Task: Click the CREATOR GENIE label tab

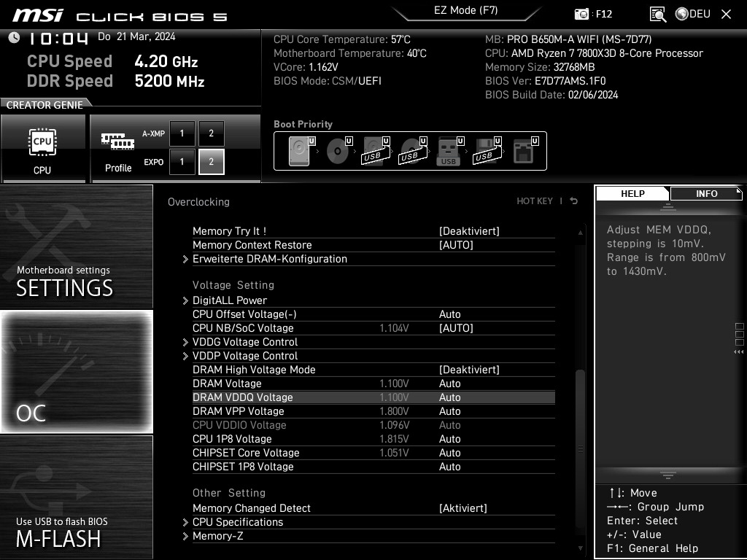Action: tap(44, 105)
